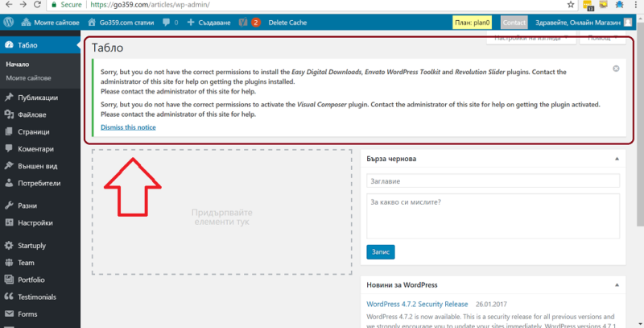Open Здравейте, Онлайн Магазин account menu
The width and height of the screenshot is (644, 328).
click(x=577, y=23)
